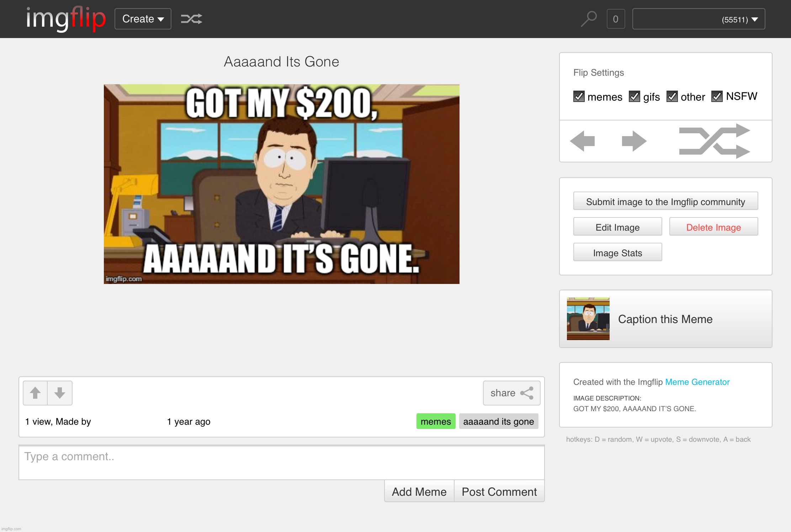Expand the user account dropdown (55511)
This screenshot has width=791, height=532.
[699, 19]
